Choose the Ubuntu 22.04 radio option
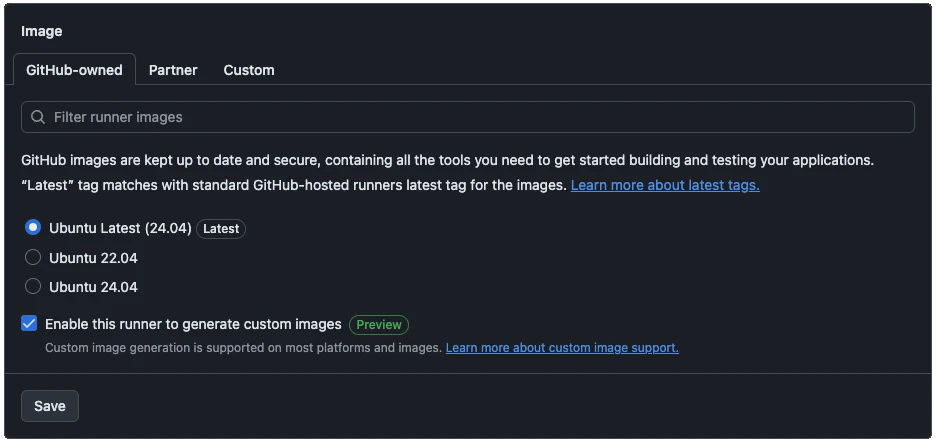 pyautogui.click(x=33, y=257)
